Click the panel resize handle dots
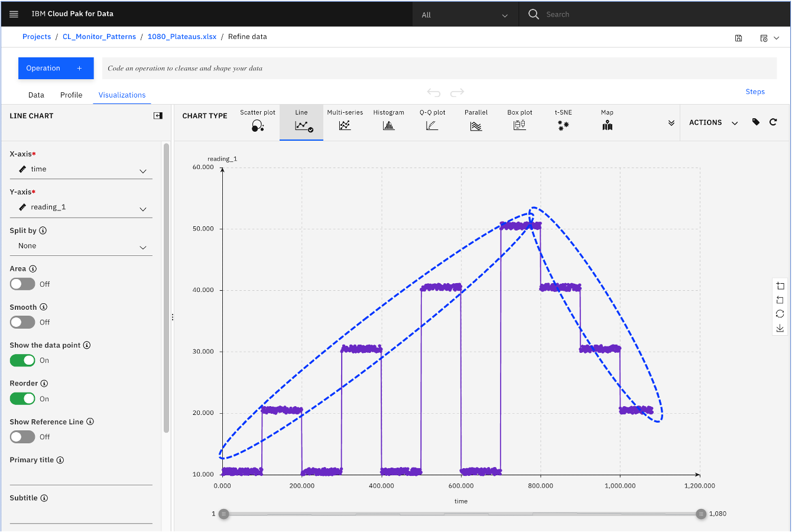Screen dimensions: 792x532 173,317
